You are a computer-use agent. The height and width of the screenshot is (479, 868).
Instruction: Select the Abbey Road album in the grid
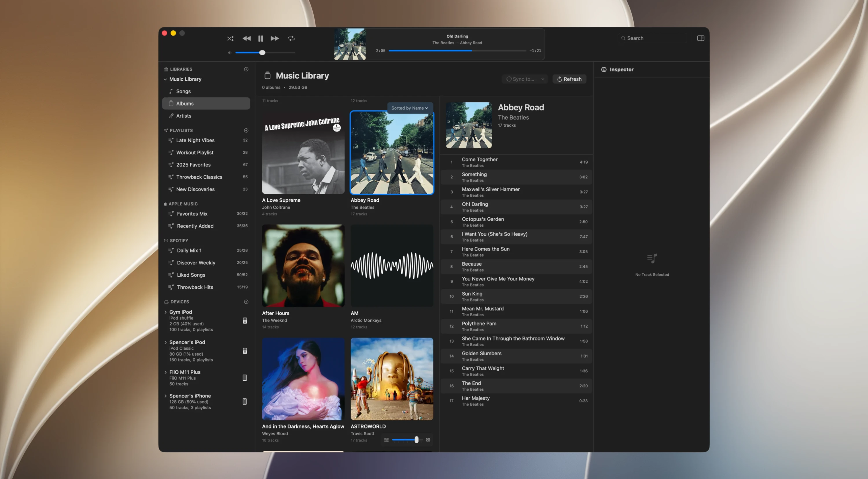pos(392,152)
